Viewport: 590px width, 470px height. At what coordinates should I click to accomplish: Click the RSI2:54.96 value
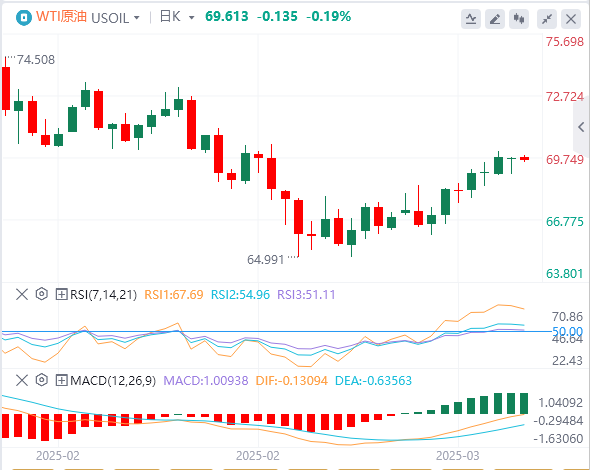coord(240,294)
